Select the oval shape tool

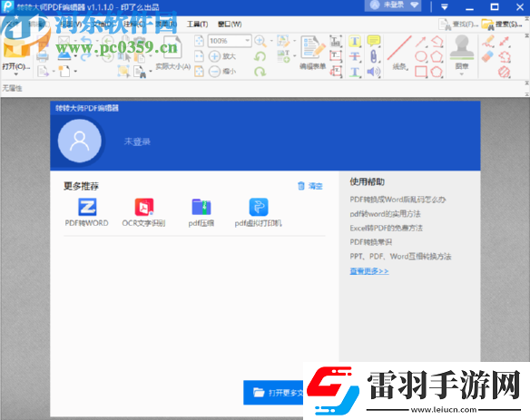(x=421, y=56)
